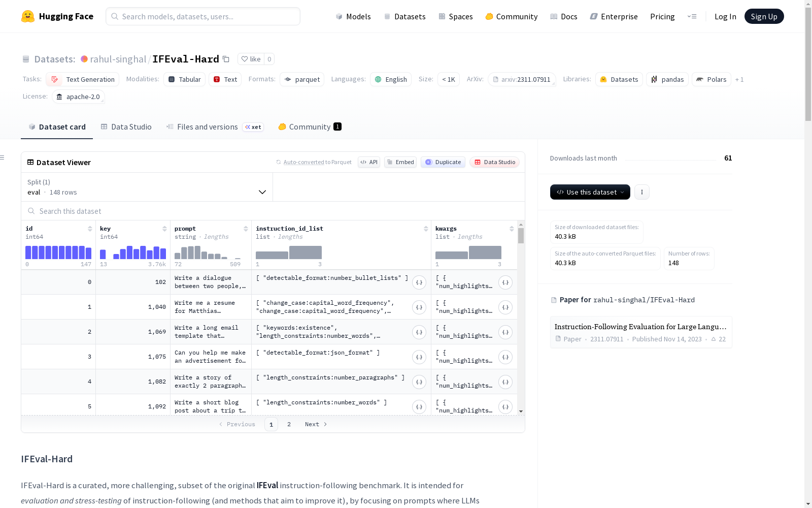Copy dataset name with the copy icon

pos(226,59)
